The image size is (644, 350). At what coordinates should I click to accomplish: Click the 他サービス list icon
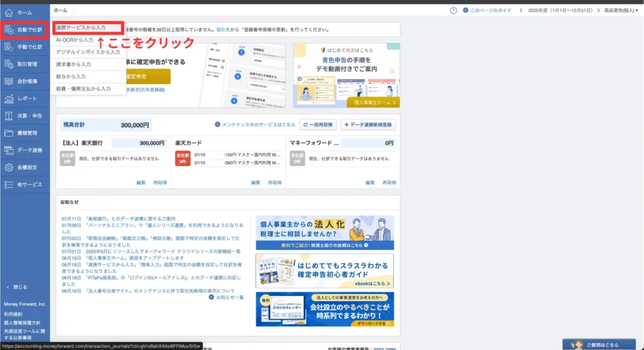[x=9, y=185]
